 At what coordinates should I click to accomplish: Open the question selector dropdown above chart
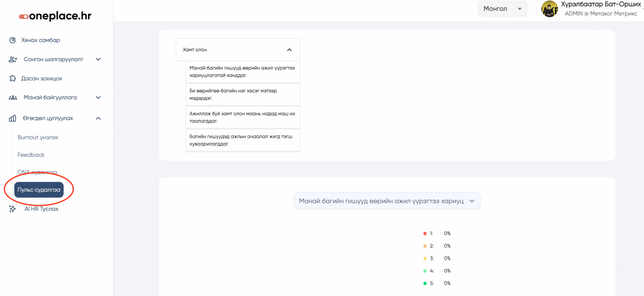(387, 201)
